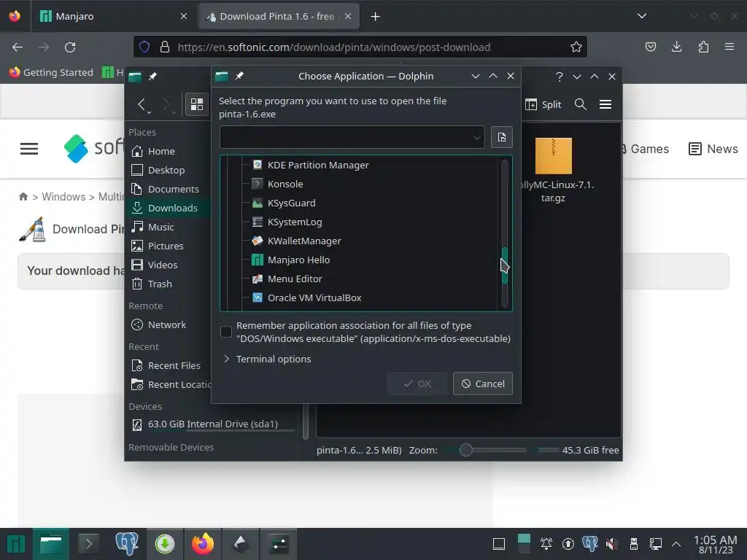Click the pin icon on Dolphin titlebar
This screenshot has height=560, width=747.
click(153, 77)
